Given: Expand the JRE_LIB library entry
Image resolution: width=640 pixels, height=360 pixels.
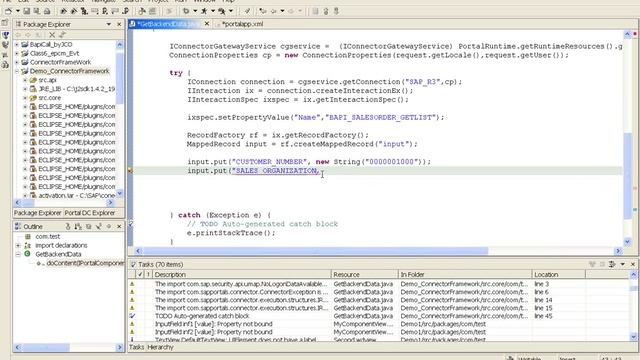Looking at the screenshot, I should point(25,89).
